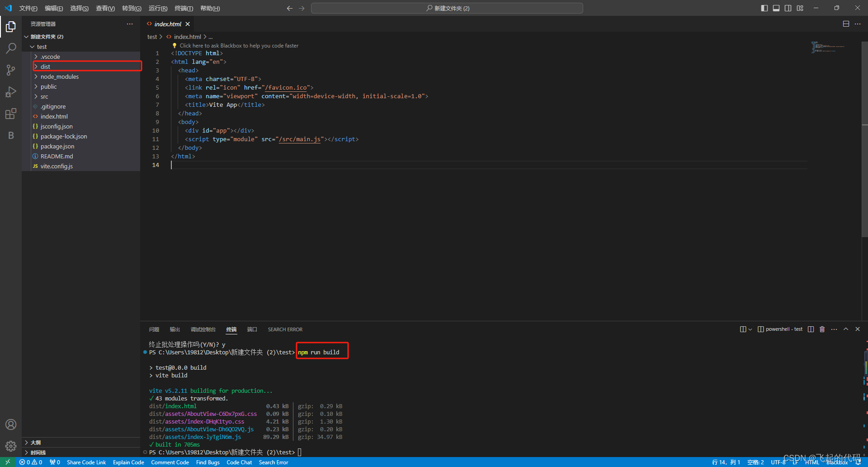This screenshot has height=467, width=868.
Task: Click the remote window icon in status bar
Action: pyautogui.click(x=8, y=462)
